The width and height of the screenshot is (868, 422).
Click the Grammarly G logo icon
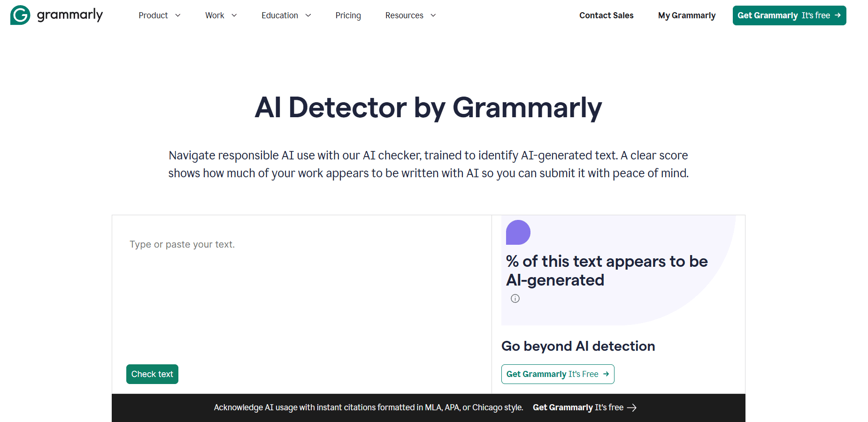19,15
